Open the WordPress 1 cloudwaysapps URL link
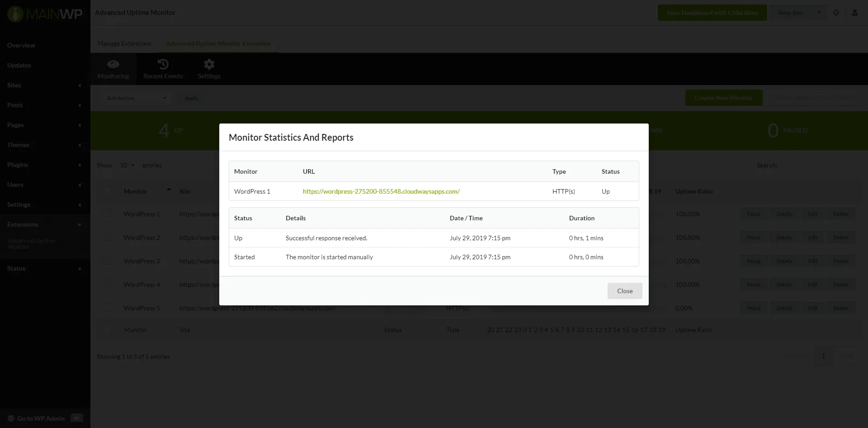 [381, 191]
